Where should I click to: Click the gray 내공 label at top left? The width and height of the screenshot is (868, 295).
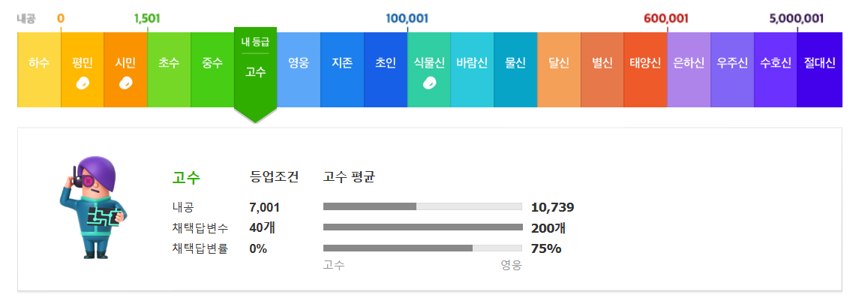click(x=26, y=19)
